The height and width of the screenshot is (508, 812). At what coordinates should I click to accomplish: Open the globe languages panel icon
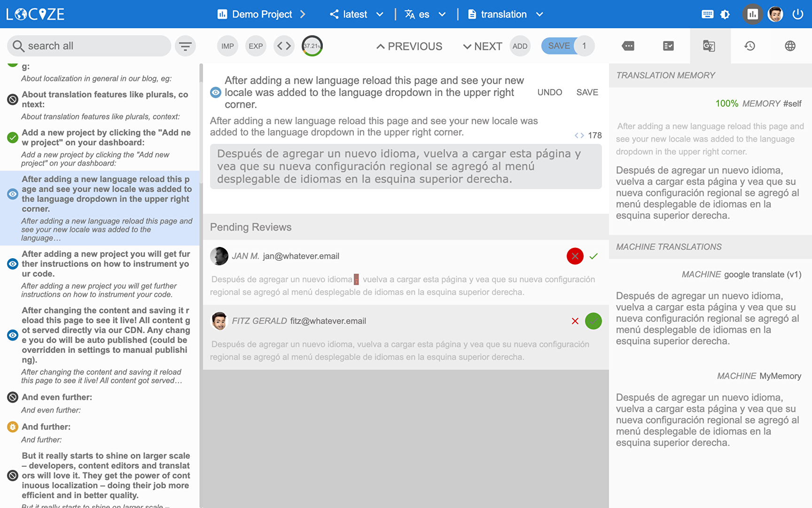(x=790, y=46)
